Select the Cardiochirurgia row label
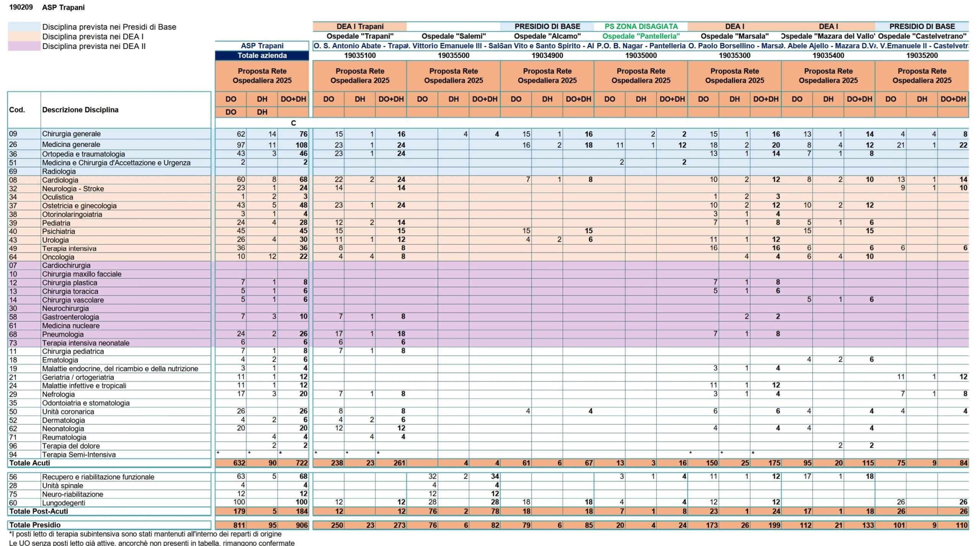The image size is (980, 546). [66, 265]
